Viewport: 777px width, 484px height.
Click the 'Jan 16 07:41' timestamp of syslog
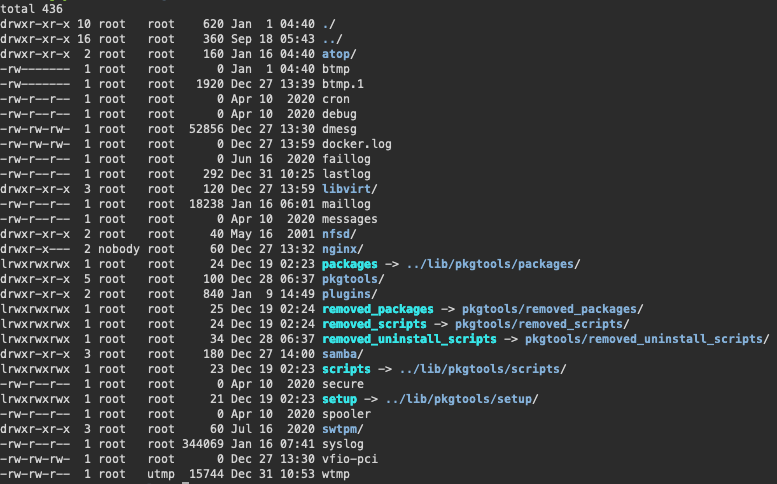(273, 444)
